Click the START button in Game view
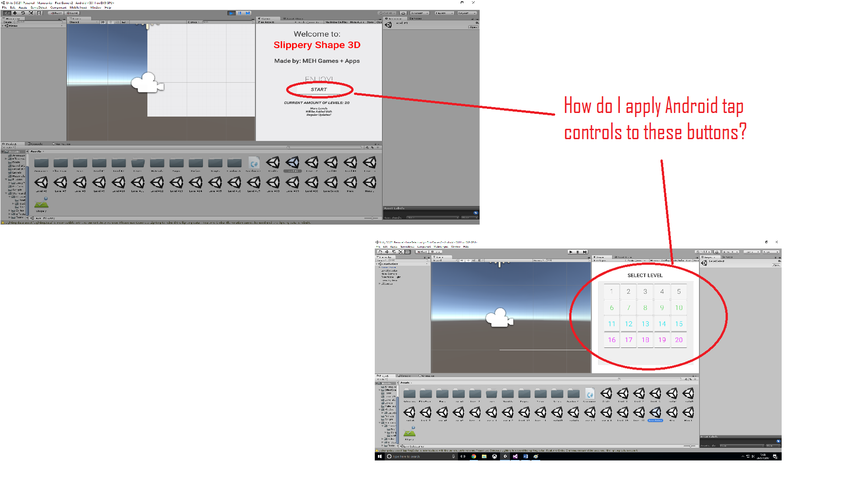Screen dimensions: 868x488 click(x=319, y=89)
